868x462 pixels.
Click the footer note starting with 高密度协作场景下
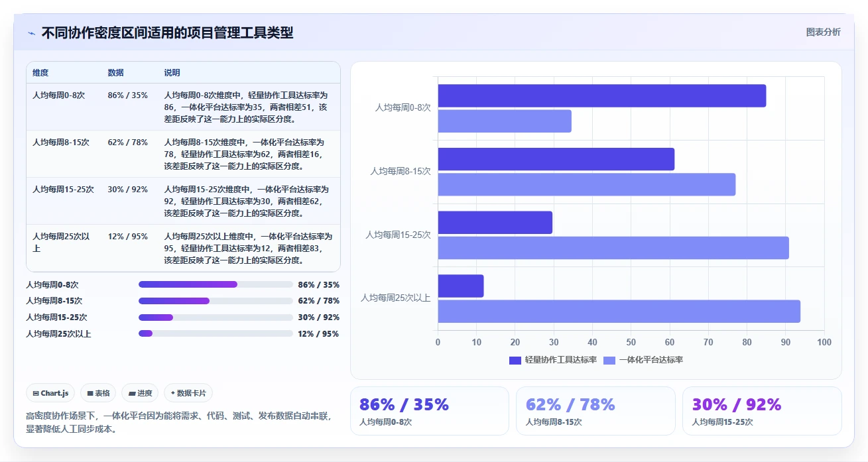(178, 423)
